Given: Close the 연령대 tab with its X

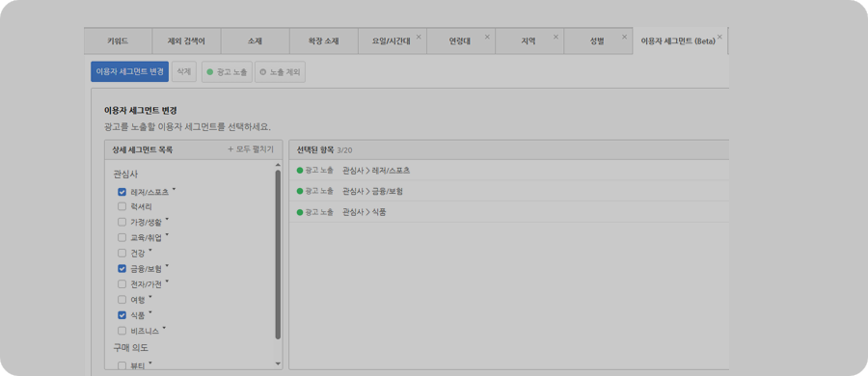Looking at the screenshot, I should [487, 37].
